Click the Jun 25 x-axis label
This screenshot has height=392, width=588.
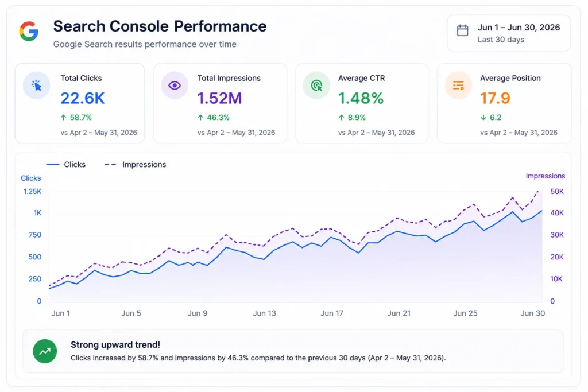[465, 313]
